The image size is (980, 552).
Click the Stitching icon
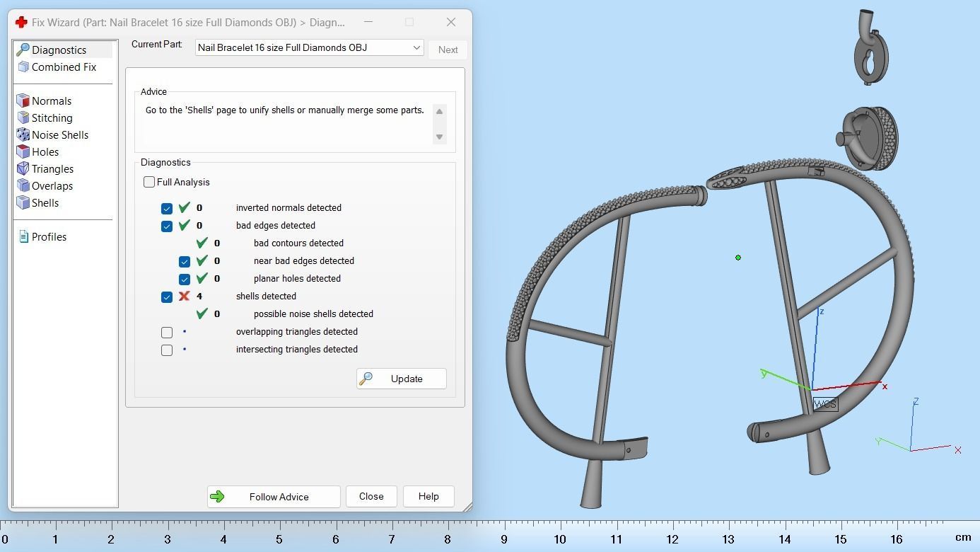pos(23,118)
